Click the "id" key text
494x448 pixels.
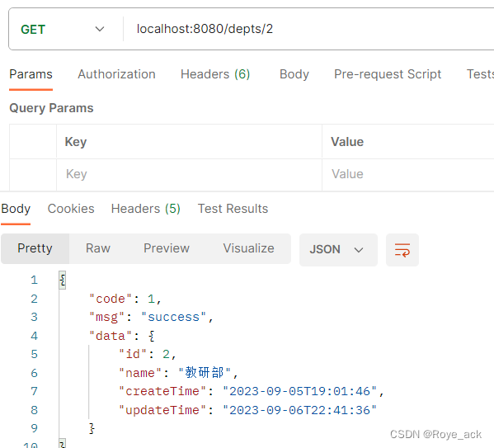click(x=133, y=354)
